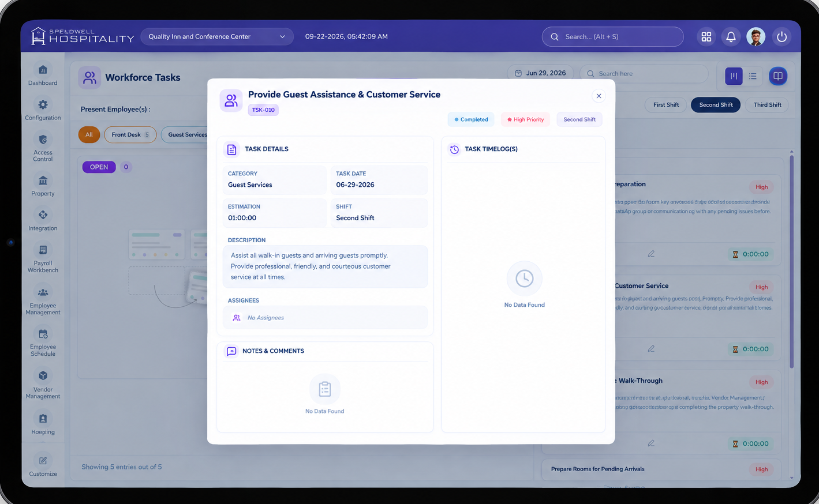819x504 pixels.
Task: Switch to board column view
Action: point(734,76)
